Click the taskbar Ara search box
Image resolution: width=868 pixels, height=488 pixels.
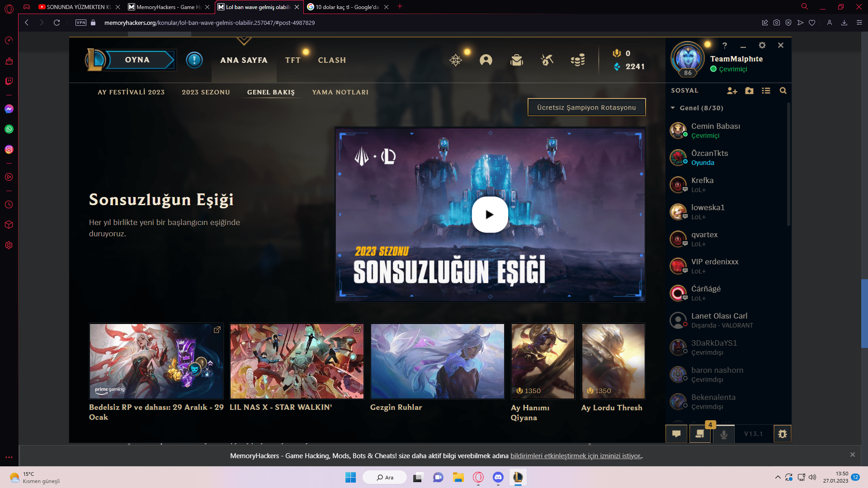[385, 477]
